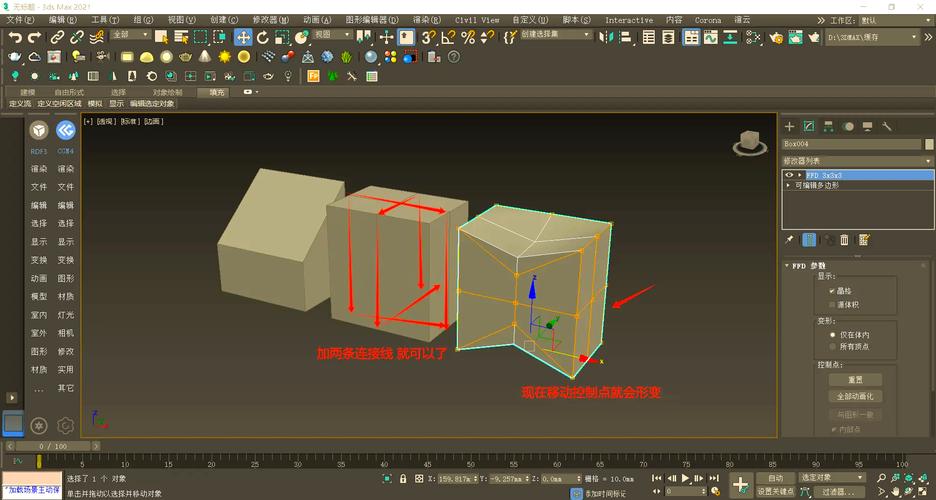Open the 渲染 (Rendering) menu
The image size is (936, 500).
coord(427,19)
